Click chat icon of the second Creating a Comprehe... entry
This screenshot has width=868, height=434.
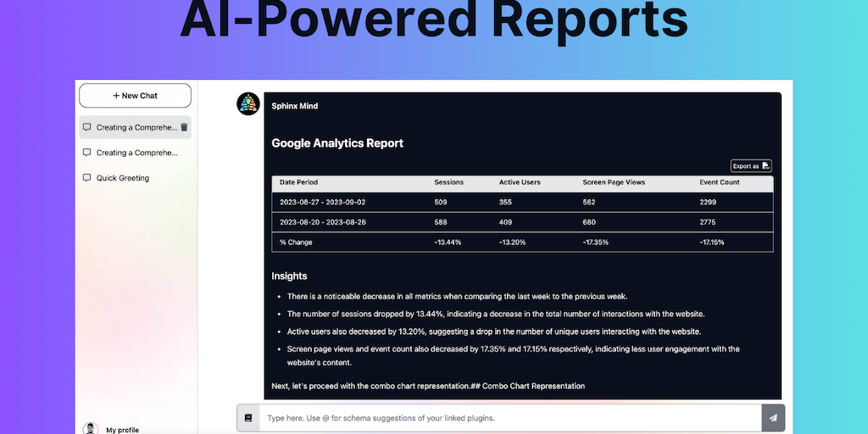86,153
